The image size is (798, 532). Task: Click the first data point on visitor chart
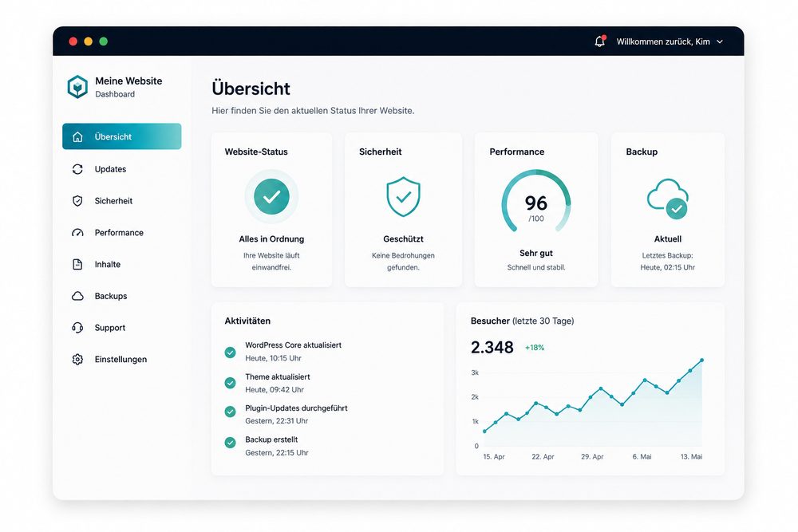(484, 432)
